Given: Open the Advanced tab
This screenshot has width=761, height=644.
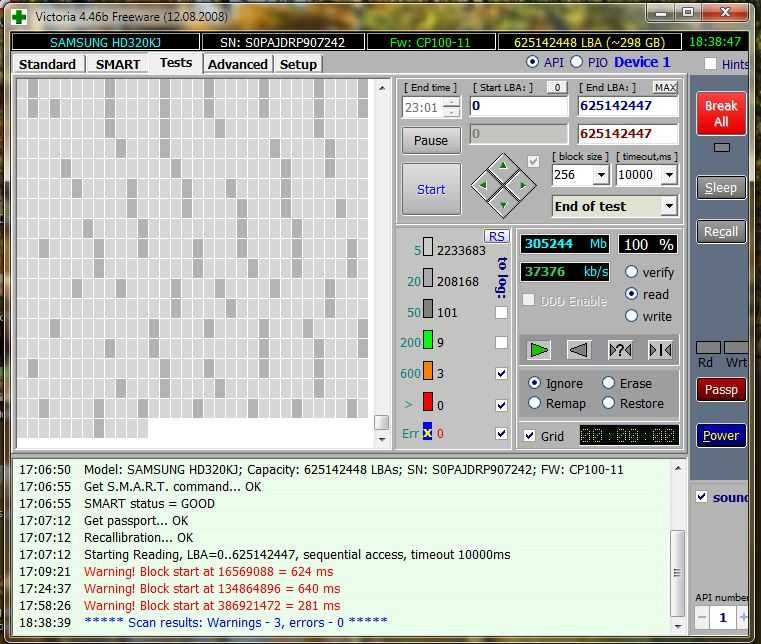Looking at the screenshot, I should [238, 64].
